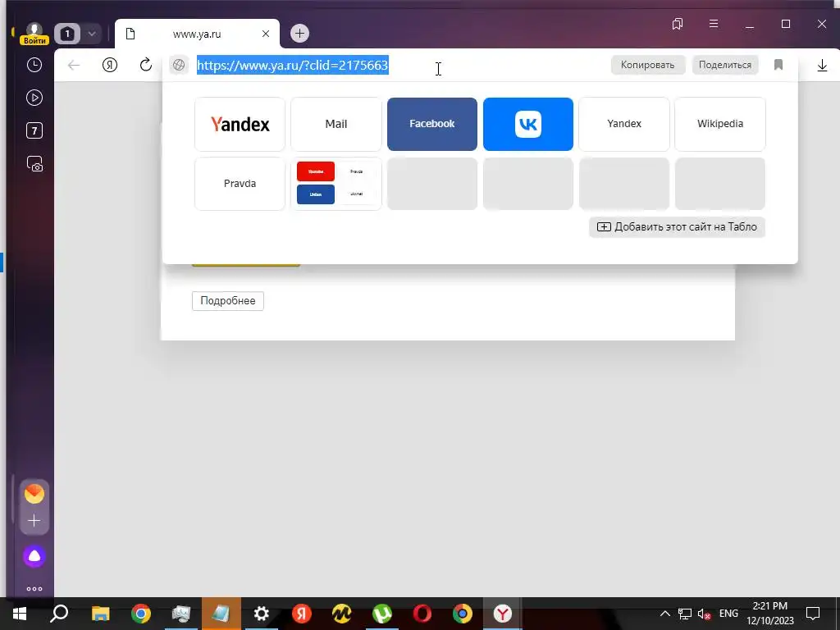Click Добавить этот сайт на Табло button
840x630 pixels.
[x=677, y=226]
